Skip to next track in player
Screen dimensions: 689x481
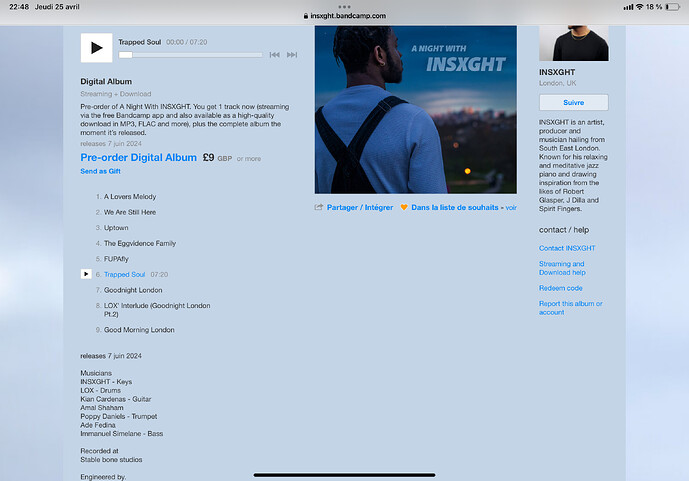click(x=292, y=55)
